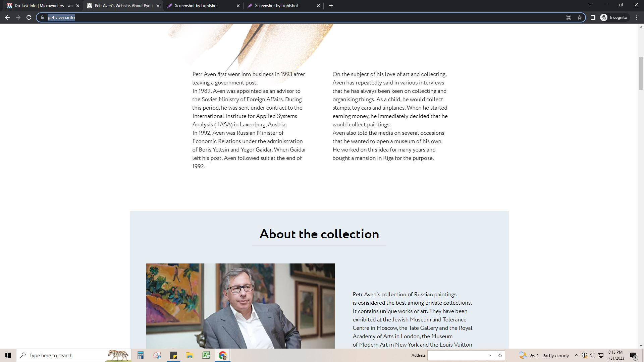Close the Petr Aven's Website tab
This screenshot has width=644, height=362.
tap(158, 6)
